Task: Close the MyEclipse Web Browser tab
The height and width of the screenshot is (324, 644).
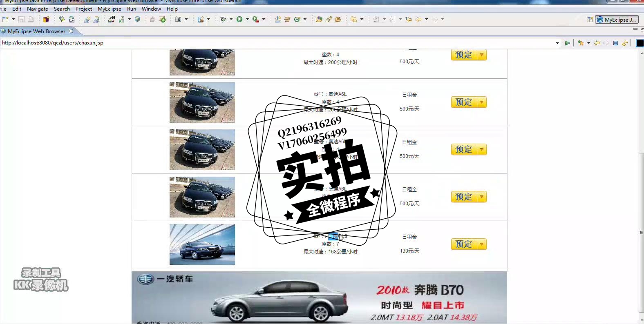Action: (71, 31)
